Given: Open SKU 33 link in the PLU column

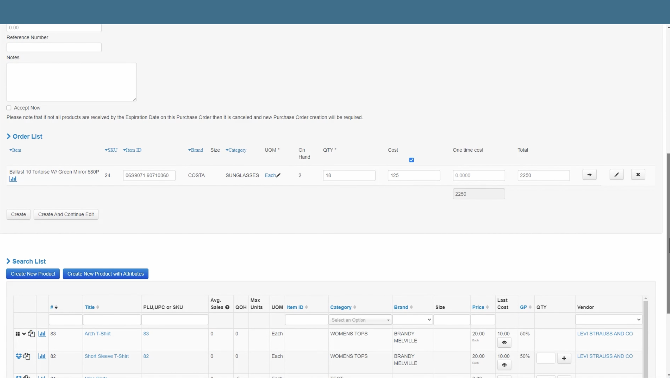Looking at the screenshot, I should pyautogui.click(x=146, y=334).
